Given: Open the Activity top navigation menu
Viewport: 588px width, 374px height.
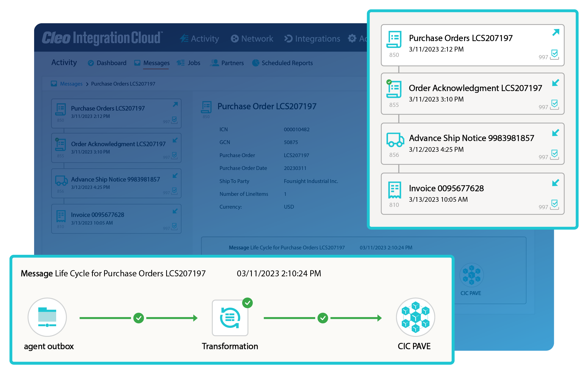Looking at the screenshot, I should (199, 38).
